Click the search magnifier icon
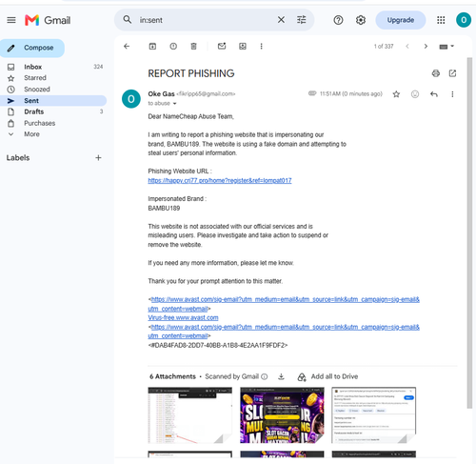Viewport: 476px width, 464px height. pos(128,20)
